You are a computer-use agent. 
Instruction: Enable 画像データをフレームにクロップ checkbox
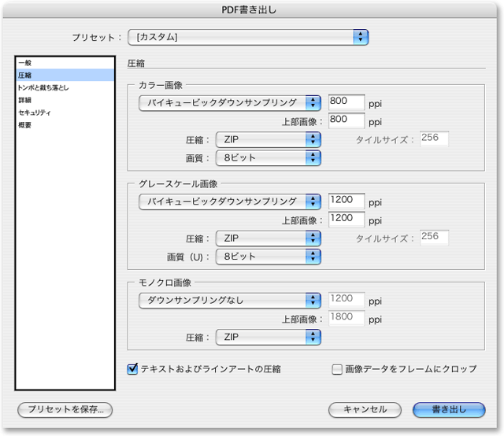(337, 368)
